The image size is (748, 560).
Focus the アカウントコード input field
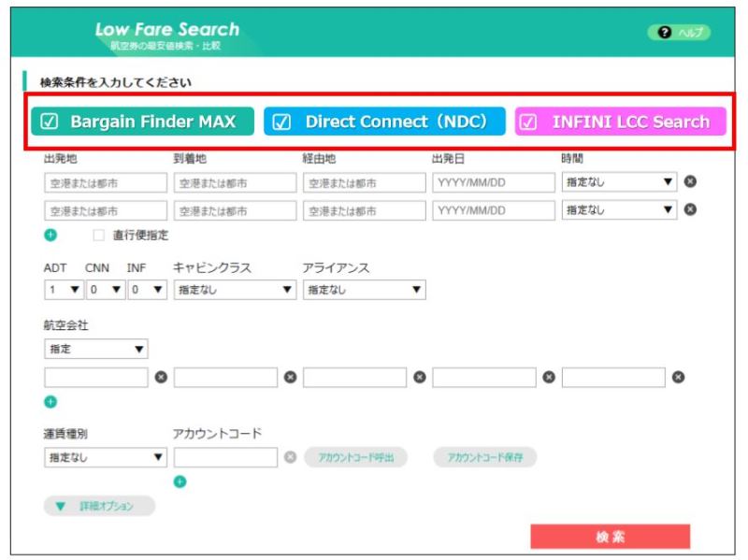[225, 457]
